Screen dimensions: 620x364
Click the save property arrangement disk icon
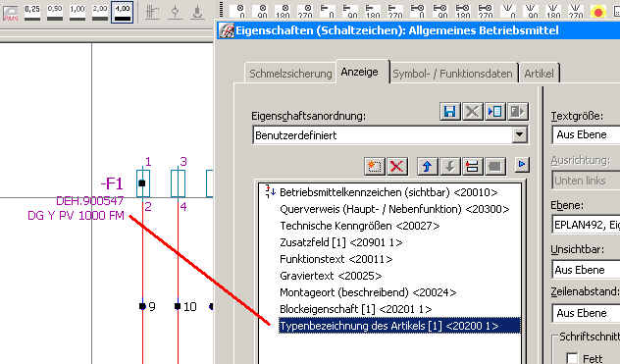449,112
